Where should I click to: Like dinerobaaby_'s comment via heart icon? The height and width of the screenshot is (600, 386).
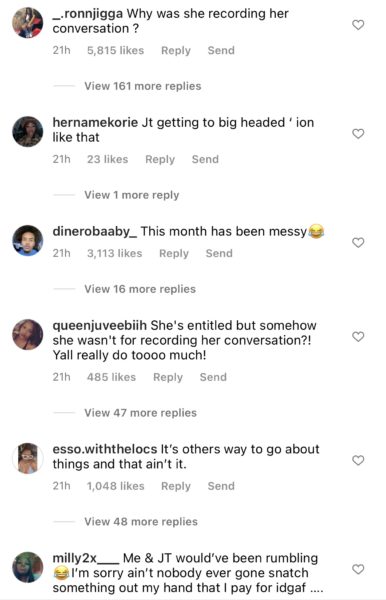pos(358,243)
